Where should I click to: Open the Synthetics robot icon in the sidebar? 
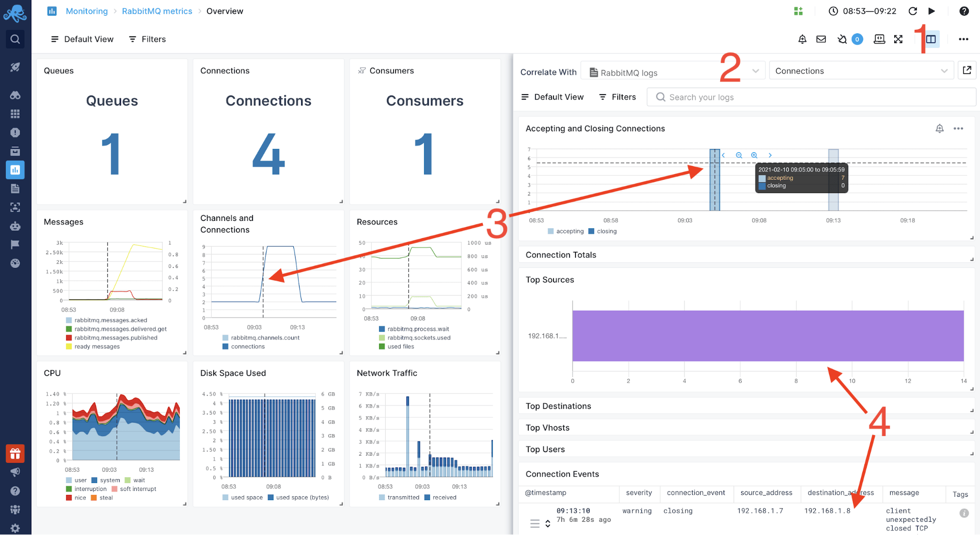click(15, 226)
